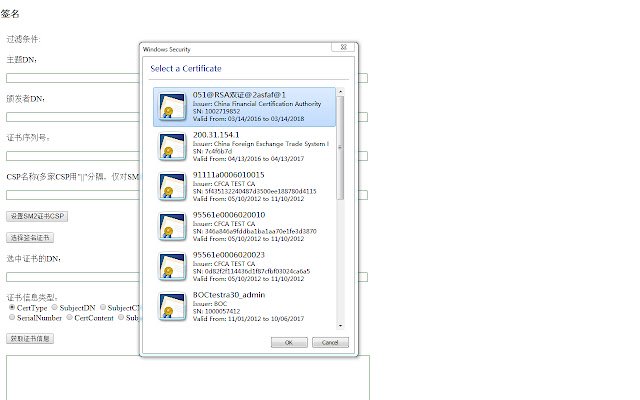Click the 设置SM2证书CSP button

37,216
